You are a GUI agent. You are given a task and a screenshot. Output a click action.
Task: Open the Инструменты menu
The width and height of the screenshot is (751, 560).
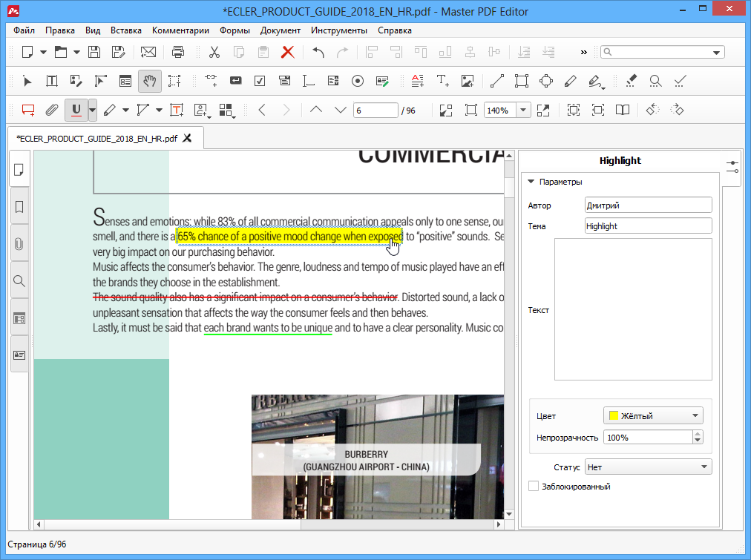(x=338, y=30)
